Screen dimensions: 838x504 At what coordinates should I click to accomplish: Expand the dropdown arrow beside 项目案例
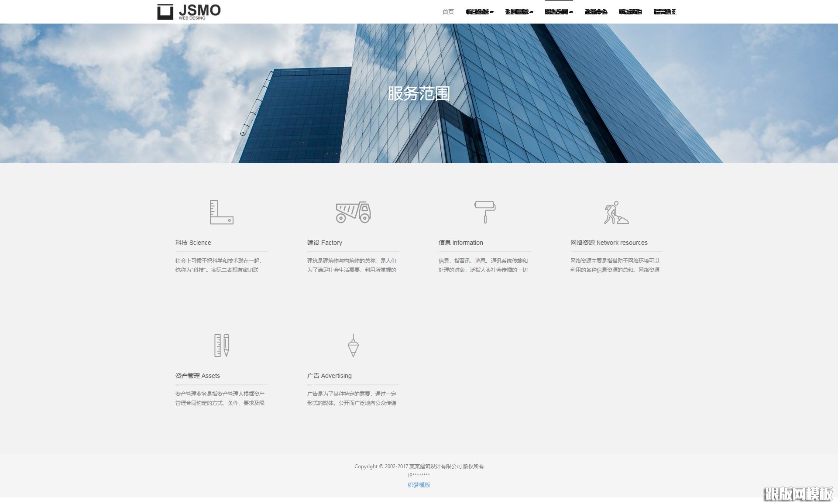492,12
